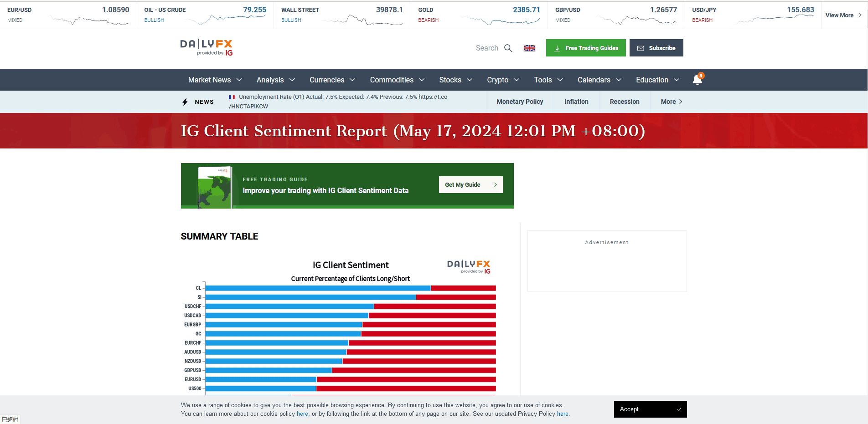Click the GBP/USD sparkline chart
The width and height of the screenshot is (868, 424).
pyautogui.click(x=637, y=20)
